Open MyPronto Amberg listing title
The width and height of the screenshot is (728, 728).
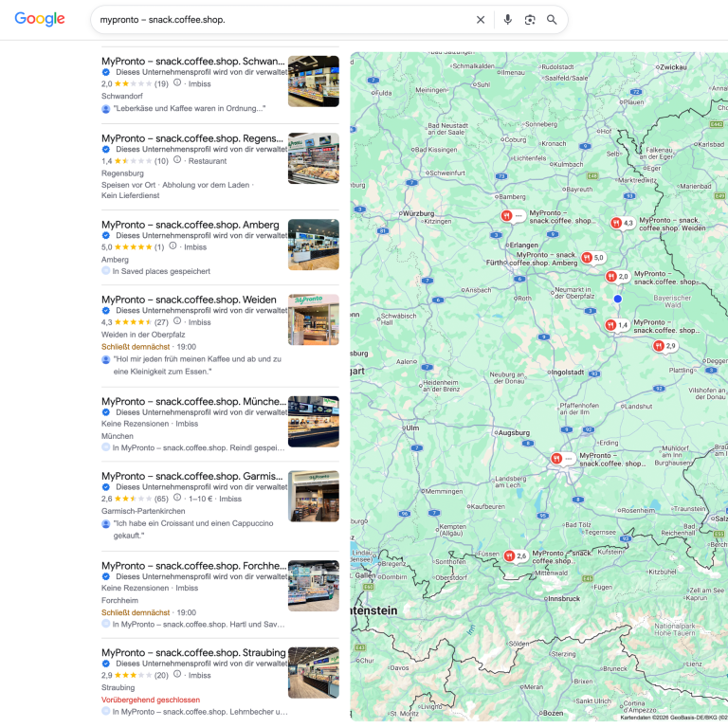(x=191, y=225)
